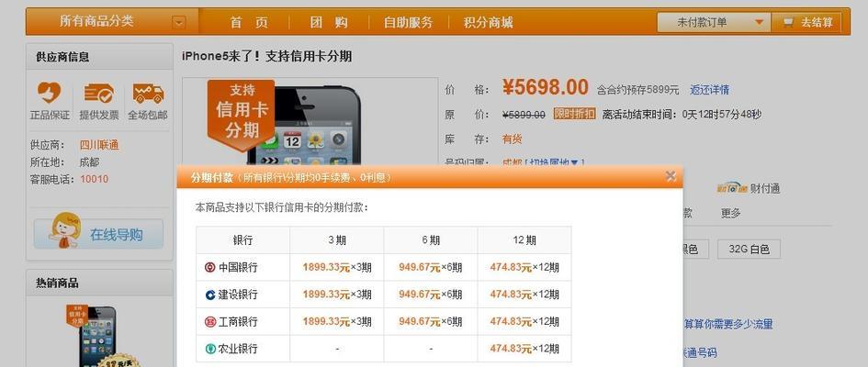Screen dimensions: 868x367
Task: Open the 自助服务 self-service menu item
Action: (409, 23)
